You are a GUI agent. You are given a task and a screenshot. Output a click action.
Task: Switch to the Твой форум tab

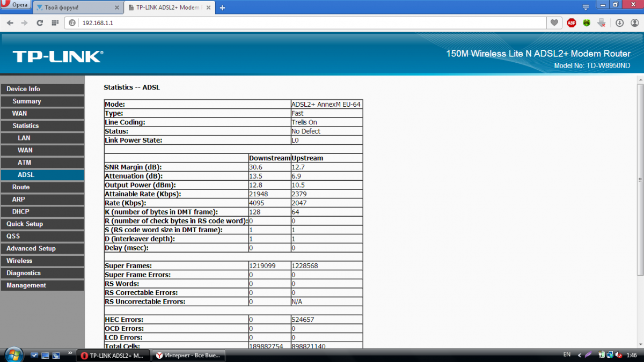click(74, 8)
